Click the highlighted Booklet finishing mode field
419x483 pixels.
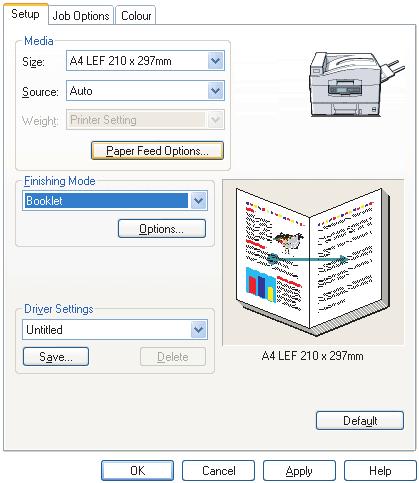click(x=115, y=201)
